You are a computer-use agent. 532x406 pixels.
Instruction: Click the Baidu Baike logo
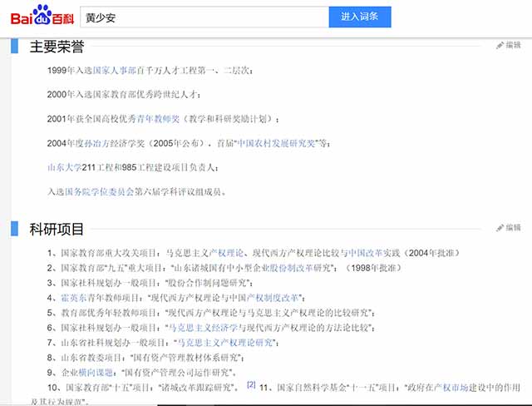click(42, 17)
